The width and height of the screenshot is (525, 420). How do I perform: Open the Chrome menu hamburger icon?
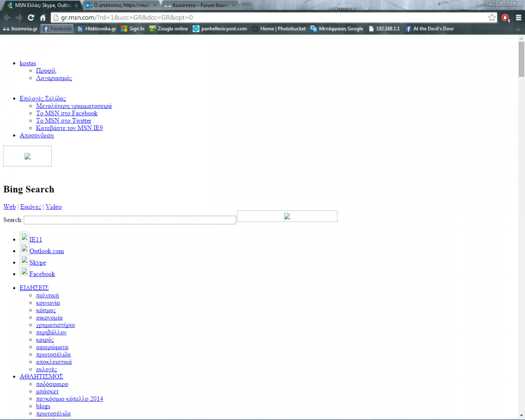(518, 17)
